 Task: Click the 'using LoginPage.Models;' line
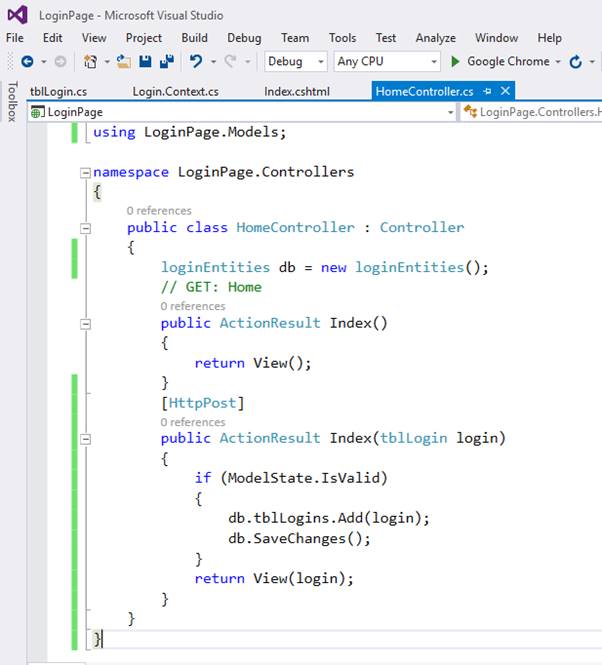coord(190,132)
